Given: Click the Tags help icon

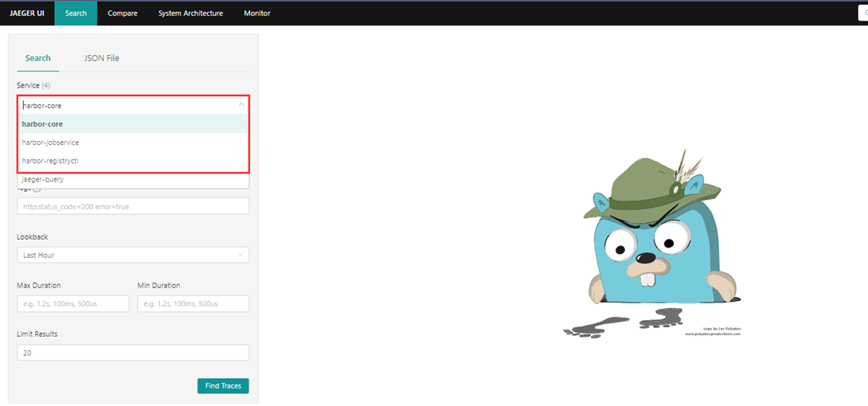Looking at the screenshot, I should pos(37,189).
